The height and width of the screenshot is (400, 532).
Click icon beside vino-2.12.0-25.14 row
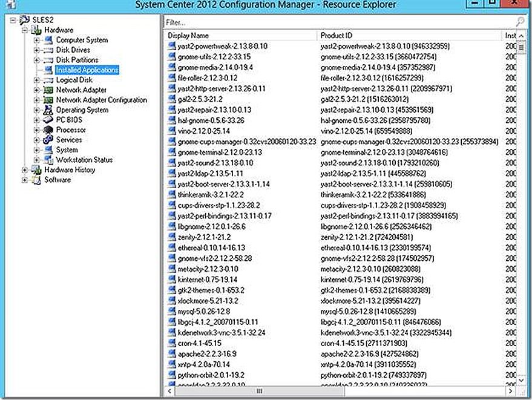(x=172, y=131)
